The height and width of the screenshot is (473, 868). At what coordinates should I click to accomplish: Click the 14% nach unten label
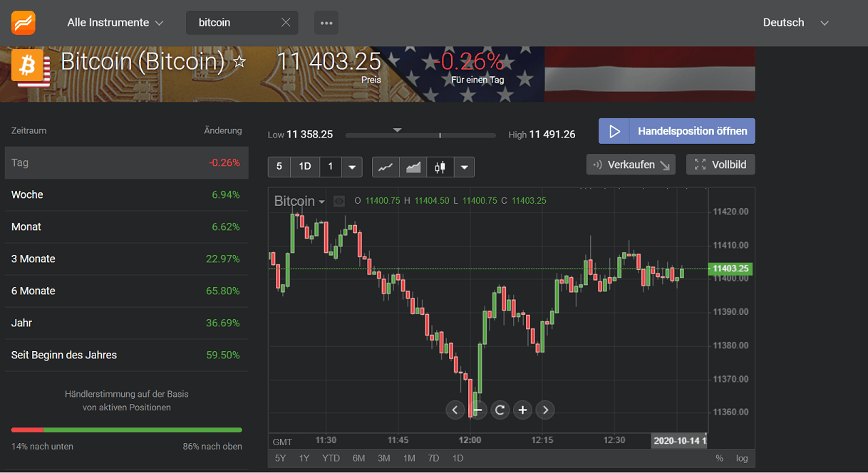tap(42, 447)
